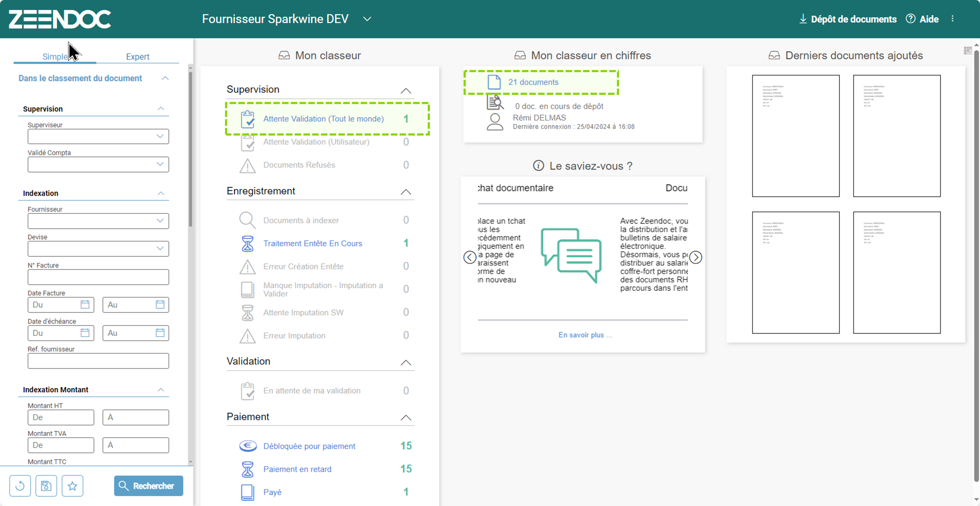Click the reset search icon button
980x506 pixels.
pyautogui.click(x=20, y=486)
